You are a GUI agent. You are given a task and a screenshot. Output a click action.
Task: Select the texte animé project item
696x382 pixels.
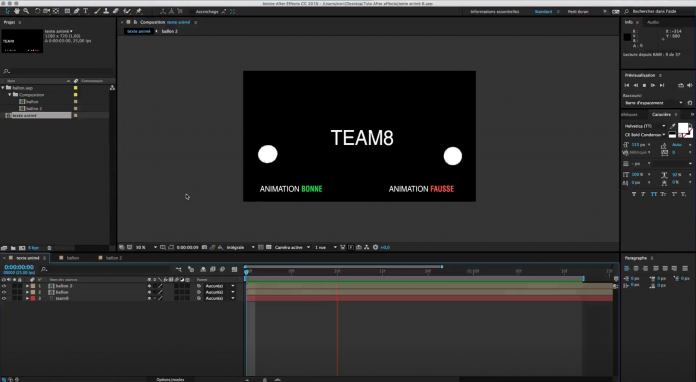click(38, 115)
